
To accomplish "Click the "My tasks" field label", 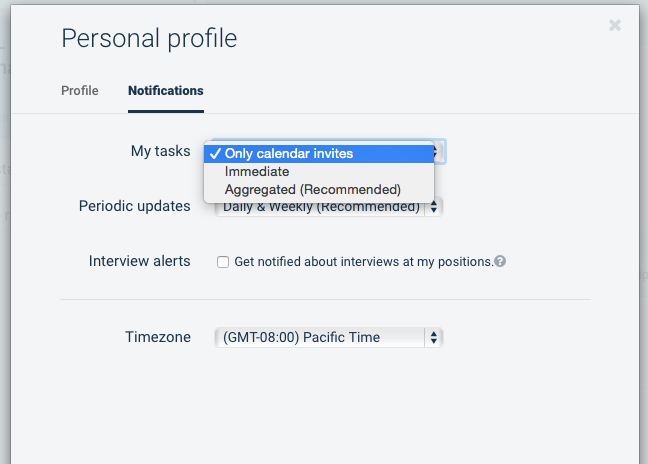I will [160, 151].
